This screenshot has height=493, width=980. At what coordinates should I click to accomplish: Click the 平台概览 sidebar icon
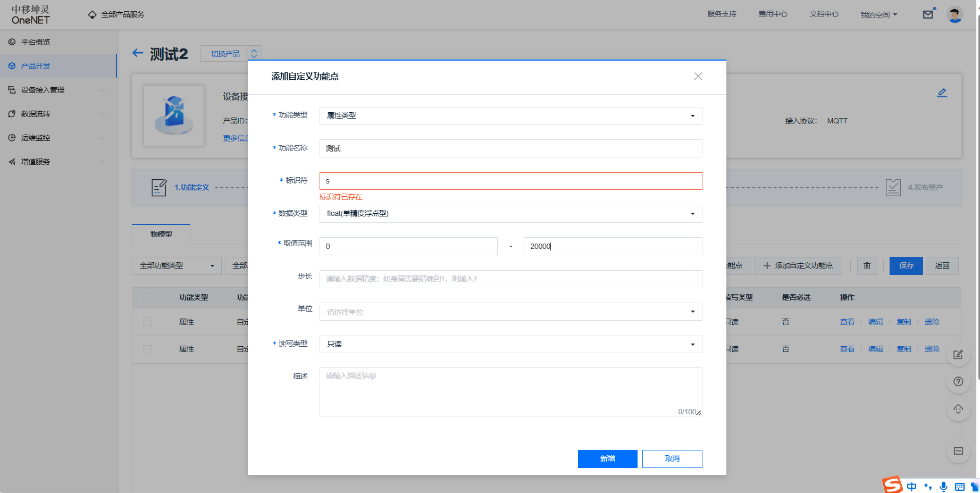pyautogui.click(x=12, y=41)
